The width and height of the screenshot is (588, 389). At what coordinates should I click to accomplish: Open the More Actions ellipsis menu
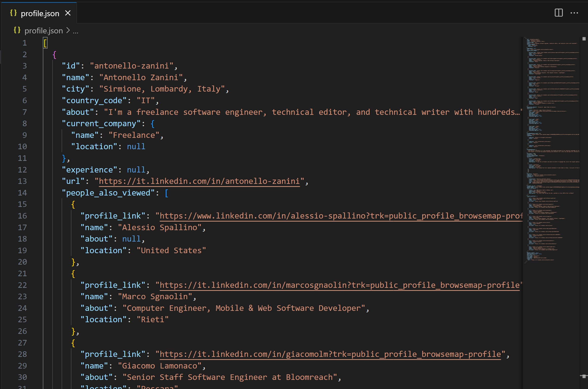tap(575, 13)
